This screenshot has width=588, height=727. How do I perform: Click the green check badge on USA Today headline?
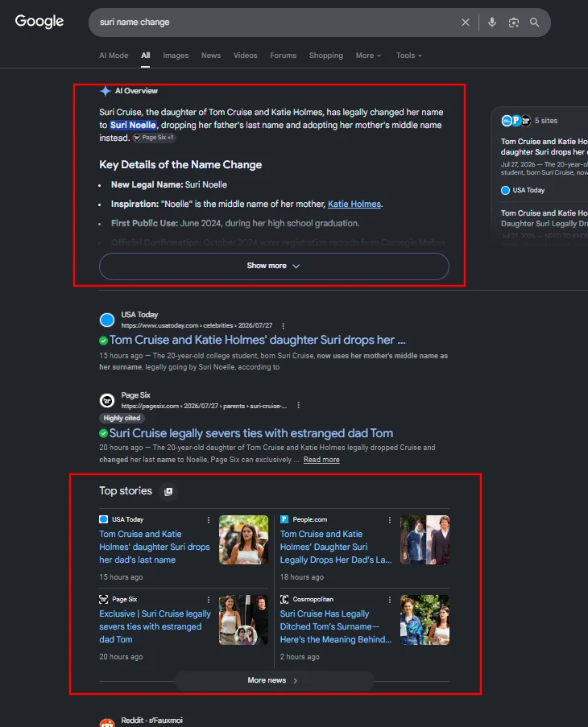tap(103, 341)
